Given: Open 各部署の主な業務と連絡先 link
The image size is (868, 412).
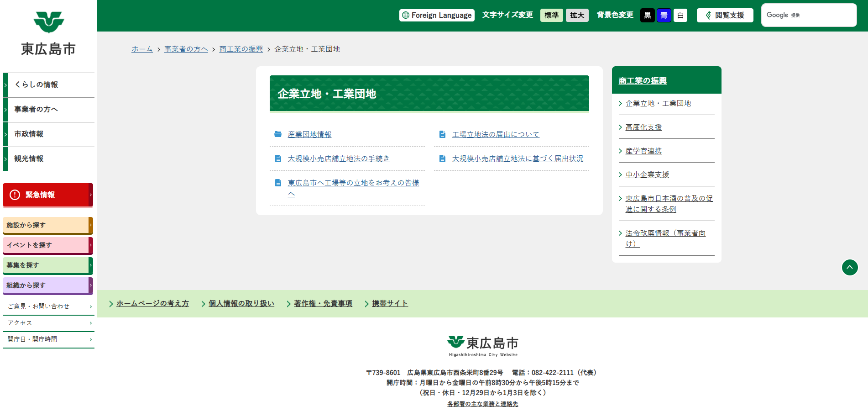Looking at the screenshot, I should pyautogui.click(x=483, y=404).
